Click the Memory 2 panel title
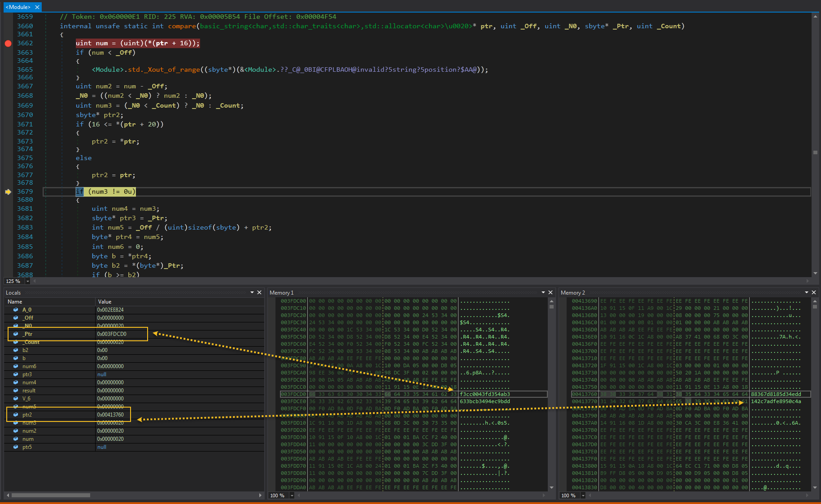 click(573, 293)
